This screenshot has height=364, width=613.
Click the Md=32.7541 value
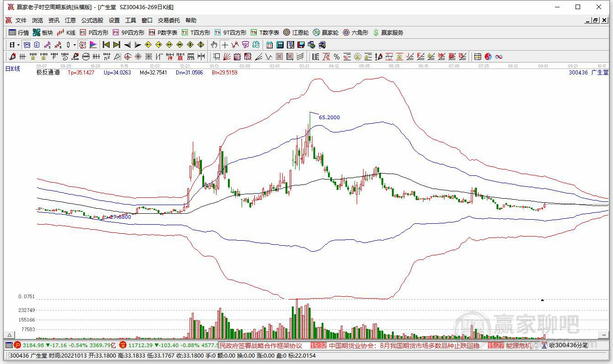point(153,72)
